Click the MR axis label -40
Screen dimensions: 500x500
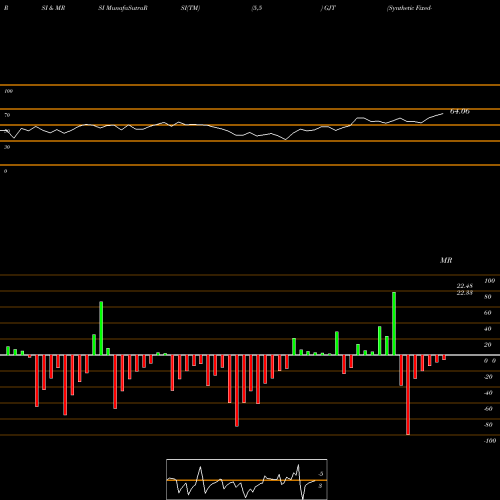[488, 393]
